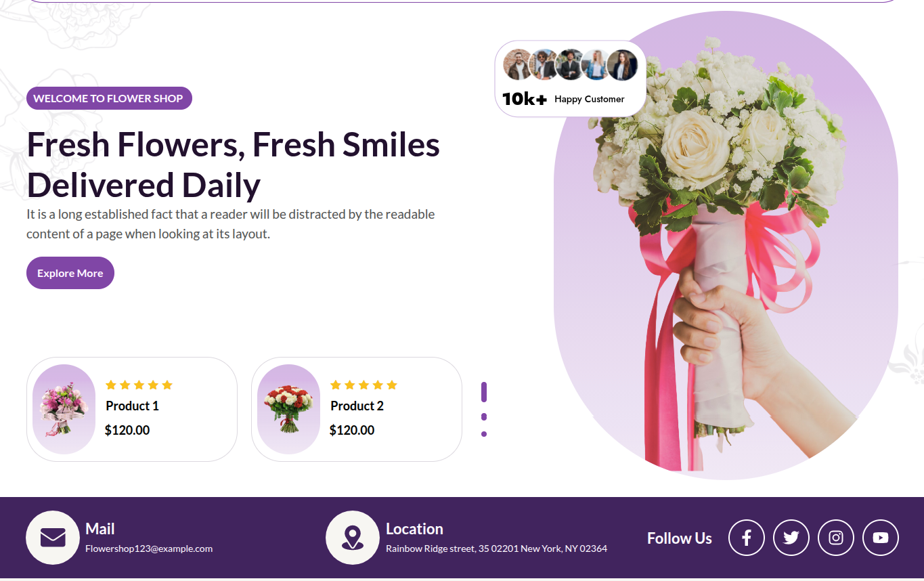Open Product 2 red roses thumbnail
Image resolution: width=924 pixels, height=581 pixels.
point(289,410)
